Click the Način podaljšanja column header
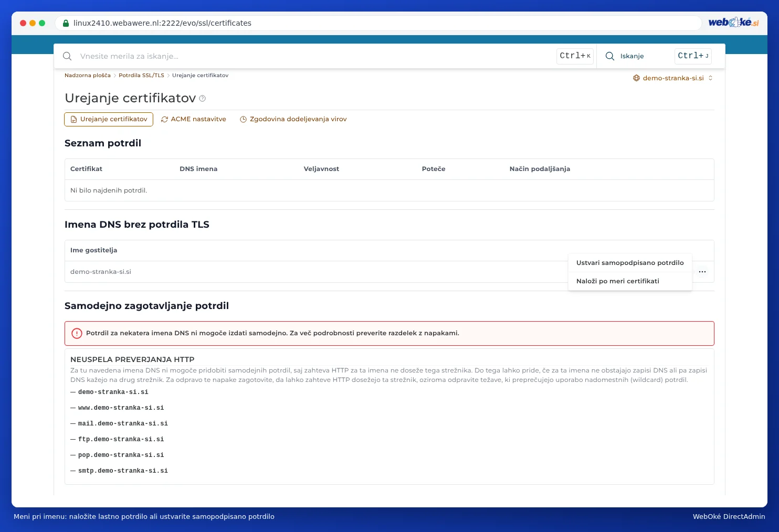779x532 pixels. pyautogui.click(x=540, y=169)
